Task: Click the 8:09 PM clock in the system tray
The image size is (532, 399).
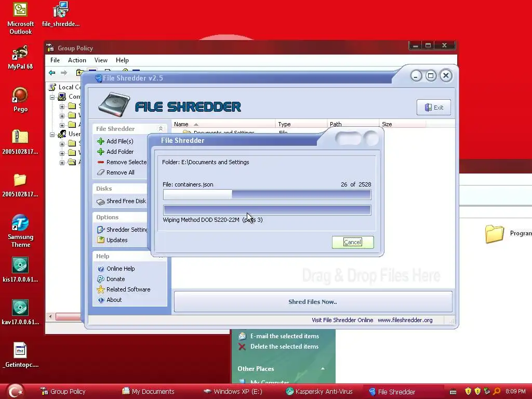Action: click(x=515, y=391)
